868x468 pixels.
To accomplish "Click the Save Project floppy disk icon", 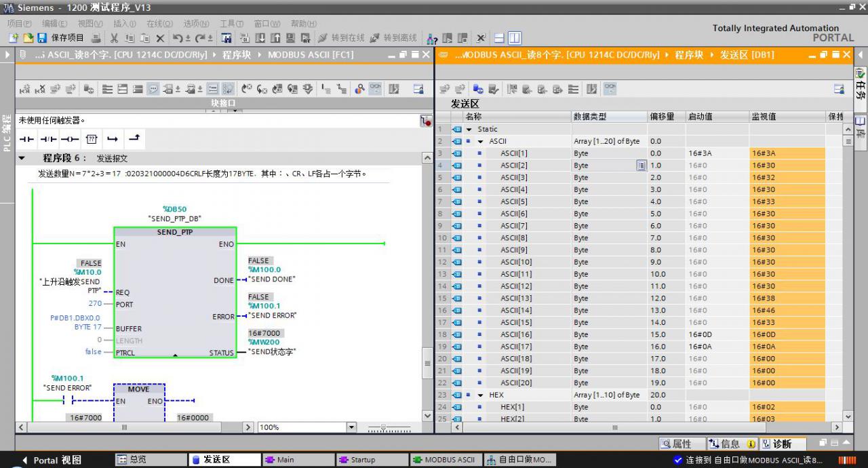I will (42, 38).
